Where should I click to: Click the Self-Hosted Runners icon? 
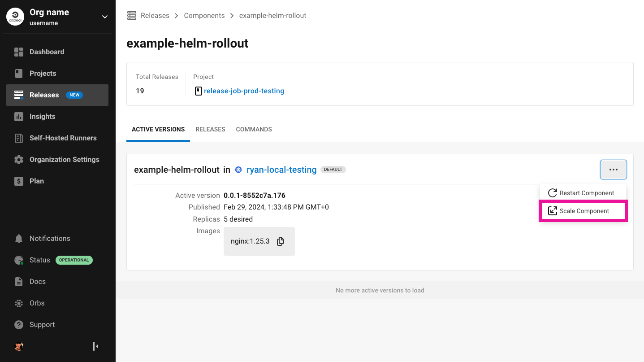tap(19, 138)
